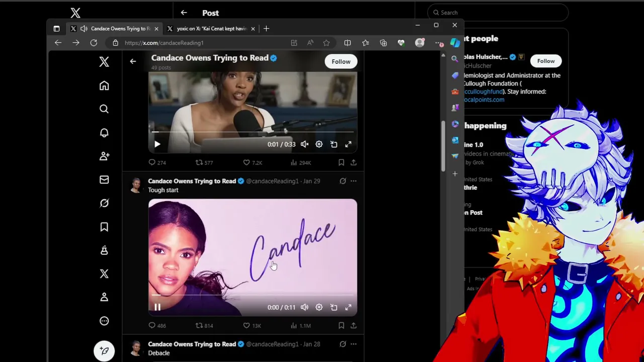Screen dimensions: 644x362
Task: Open localpoints.com link in background window
Action: pyautogui.click(x=484, y=100)
